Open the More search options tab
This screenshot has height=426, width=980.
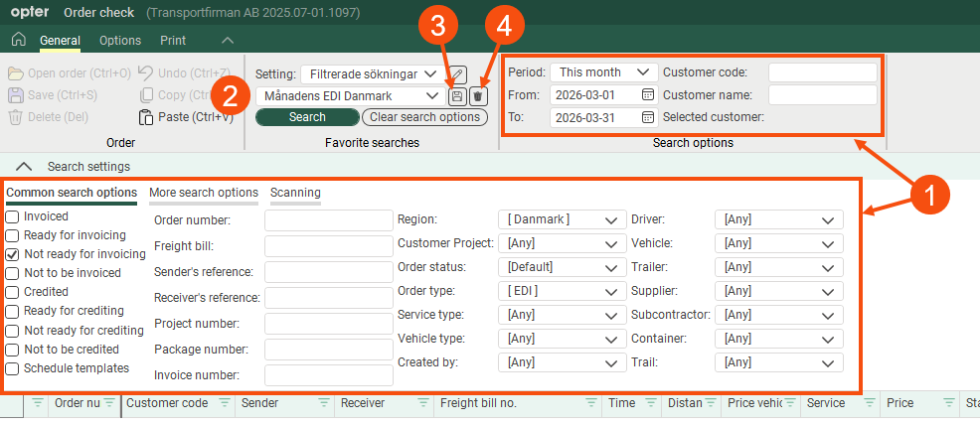coord(204,193)
